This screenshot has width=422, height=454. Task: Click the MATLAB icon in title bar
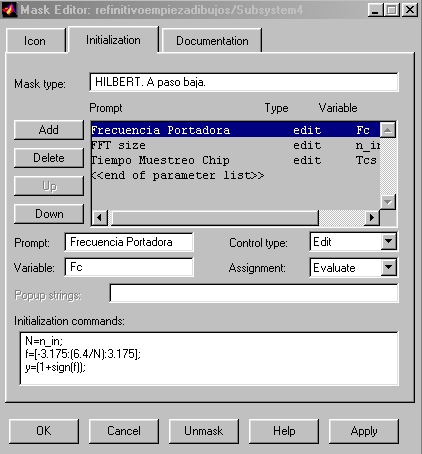coord(9,10)
